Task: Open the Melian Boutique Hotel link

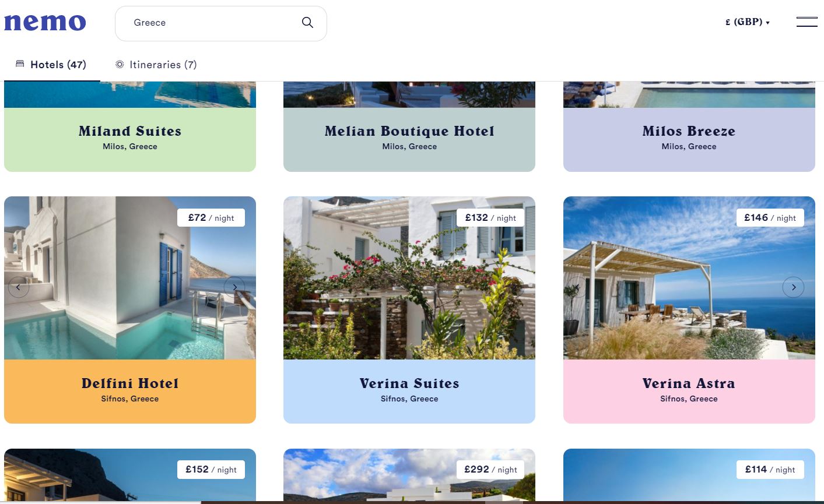Action: pos(409,131)
